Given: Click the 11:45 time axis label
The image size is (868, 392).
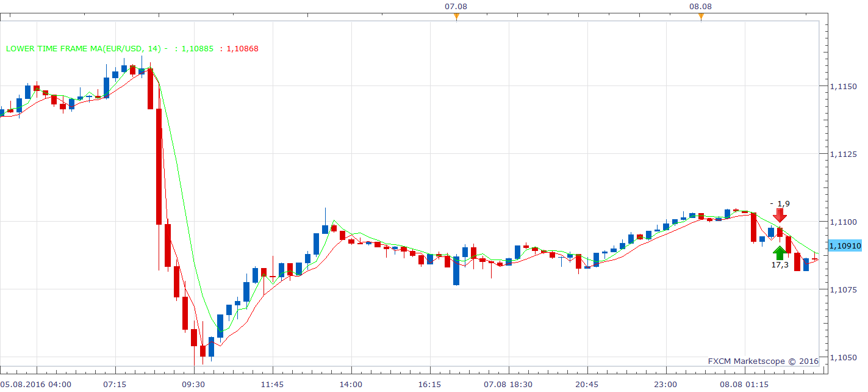Looking at the screenshot, I should point(272,385).
